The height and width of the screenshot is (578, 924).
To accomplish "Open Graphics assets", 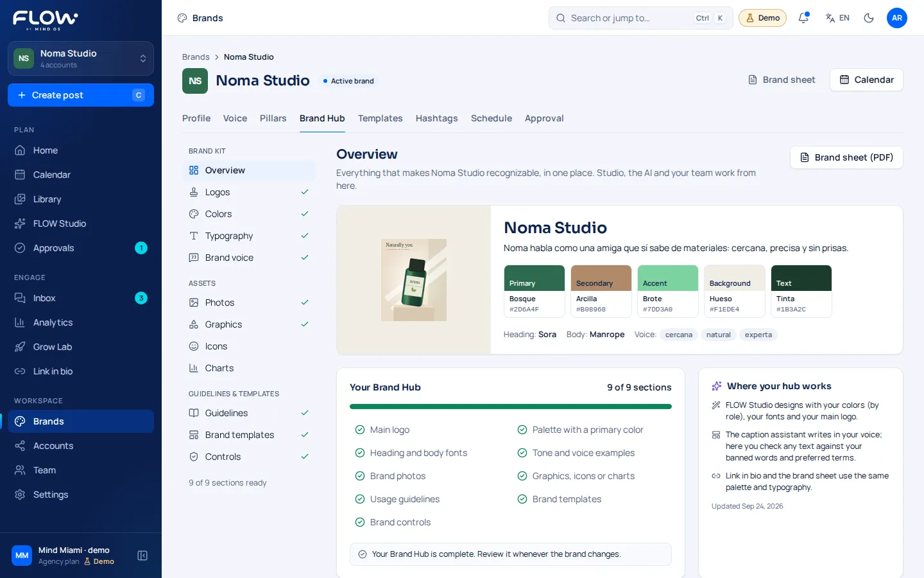I will [x=249, y=324].
